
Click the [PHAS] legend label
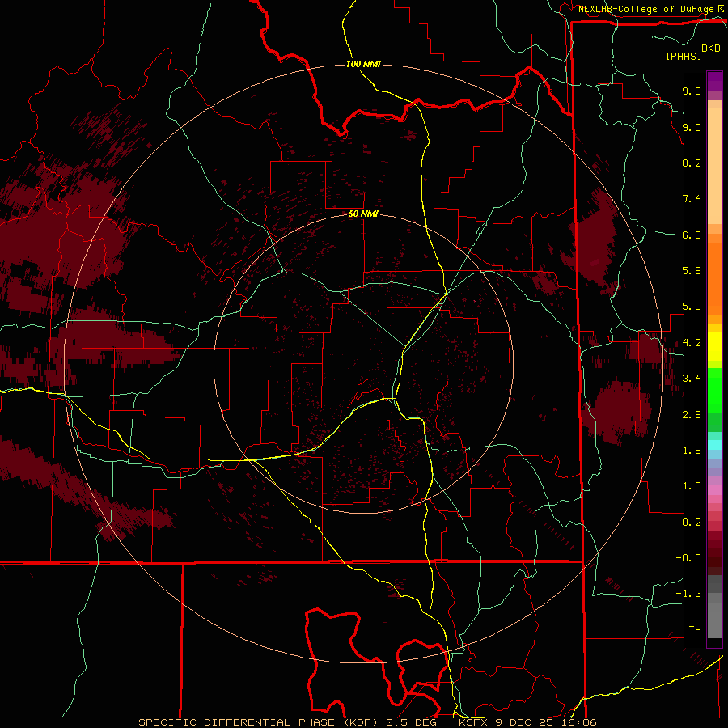click(684, 56)
